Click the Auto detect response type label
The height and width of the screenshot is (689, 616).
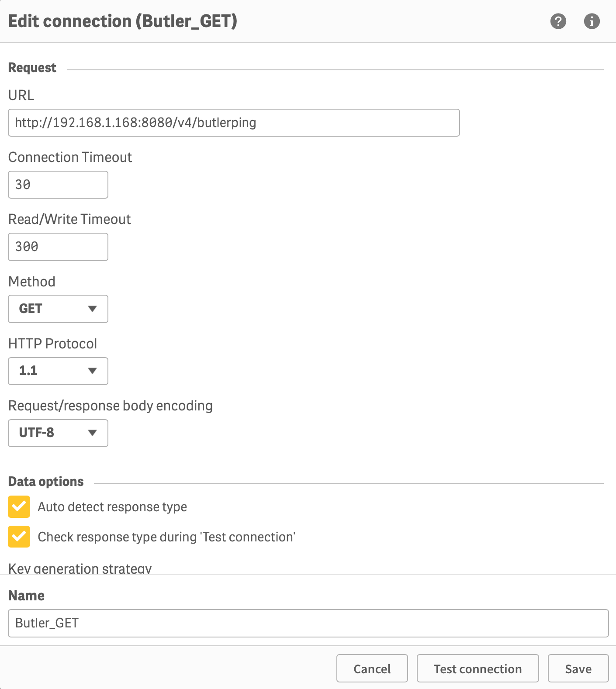pyautogui.click(x=112, y=507)
